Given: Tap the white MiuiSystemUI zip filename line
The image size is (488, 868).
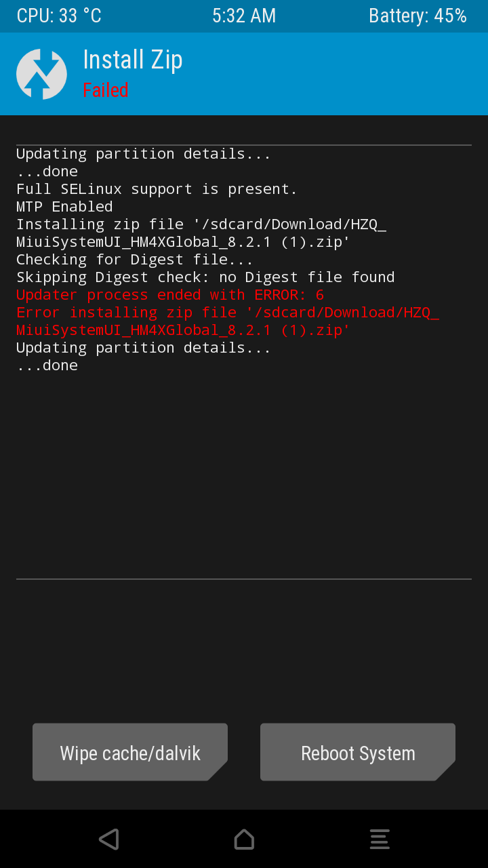Looking at the screenshot, I should point(183,242).
